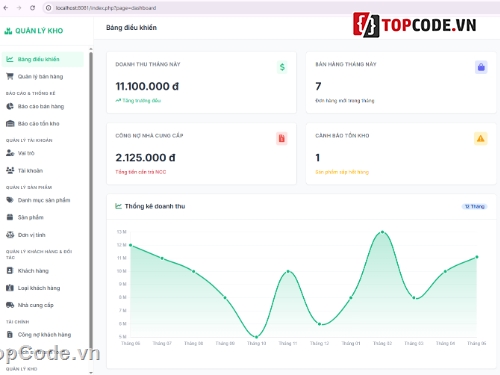The image size is (500, 375).
Task: Click the warehouse icon for Báo cáo tồn kho
Action: coord(10,124)
